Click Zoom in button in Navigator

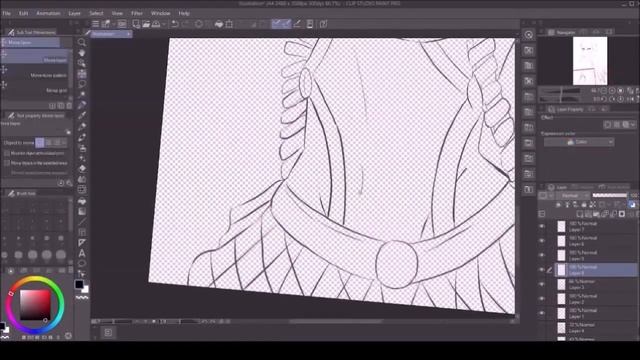[612, 91]
